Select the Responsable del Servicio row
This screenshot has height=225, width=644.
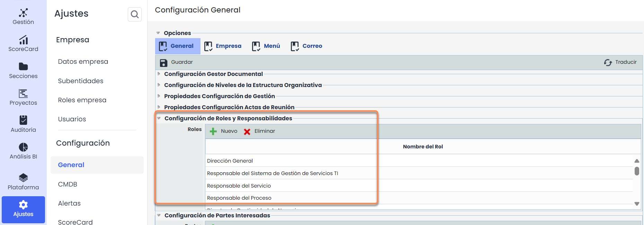tap(239, 186)
